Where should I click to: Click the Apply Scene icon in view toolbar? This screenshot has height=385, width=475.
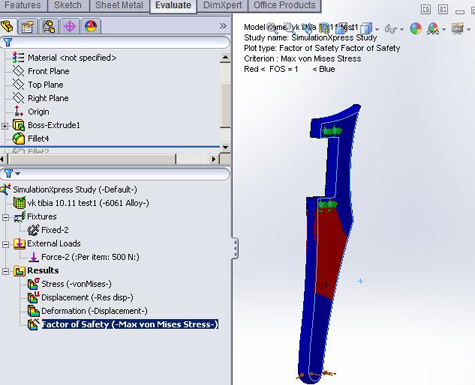433,29
